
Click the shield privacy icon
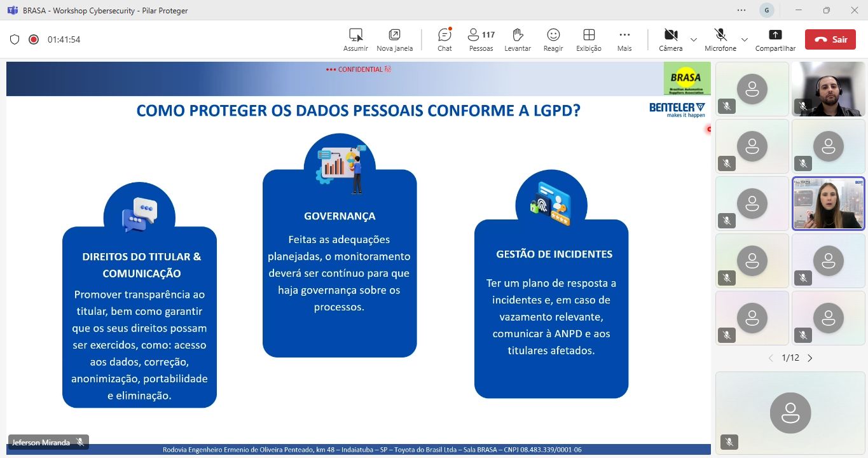pyautogui.click(x=15, y=39)
